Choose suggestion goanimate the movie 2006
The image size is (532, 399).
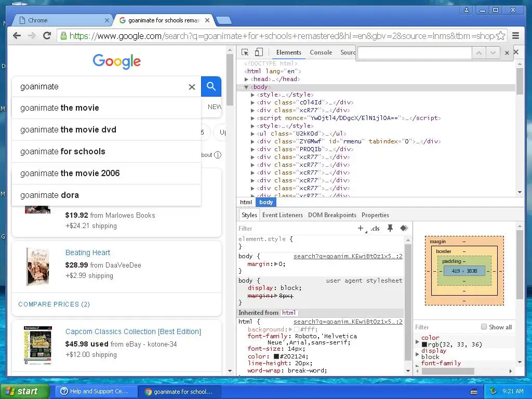(107, 174)
